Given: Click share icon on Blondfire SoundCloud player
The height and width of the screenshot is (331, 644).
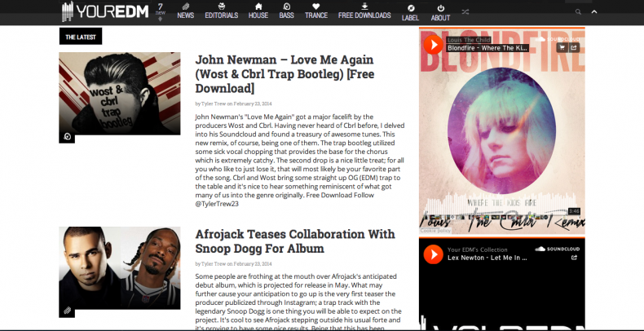Looking at the screenshot, I should click(x=574, y=47).
